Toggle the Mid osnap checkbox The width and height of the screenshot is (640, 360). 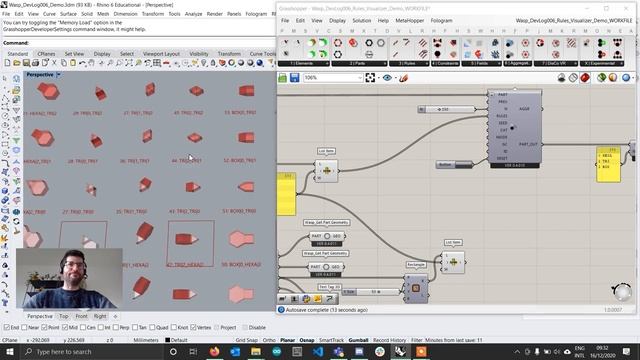tap(64, 327)
